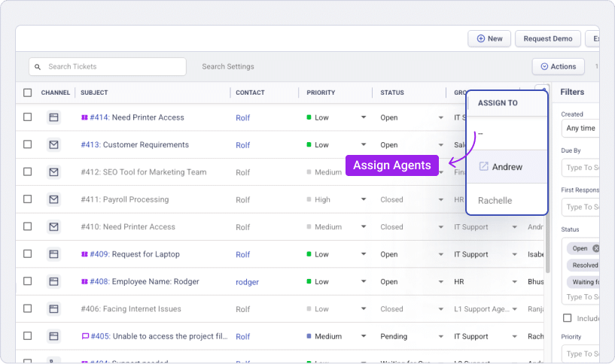The width and height of the screenshot is (615, 364).
Task: Open IT Support group dropdown for ticket #409
Action: coord(515,255)
